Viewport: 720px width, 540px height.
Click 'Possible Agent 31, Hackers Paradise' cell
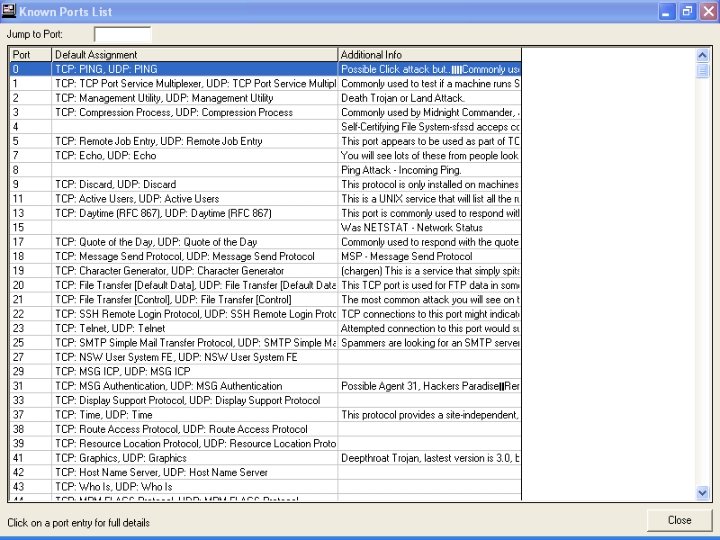point(429,386)
